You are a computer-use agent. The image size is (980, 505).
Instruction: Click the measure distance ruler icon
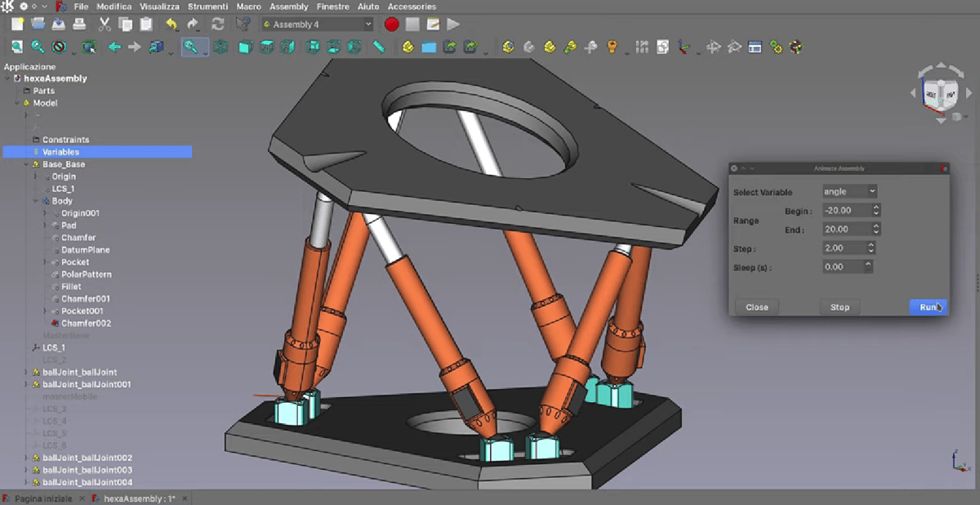pos(379,47)
